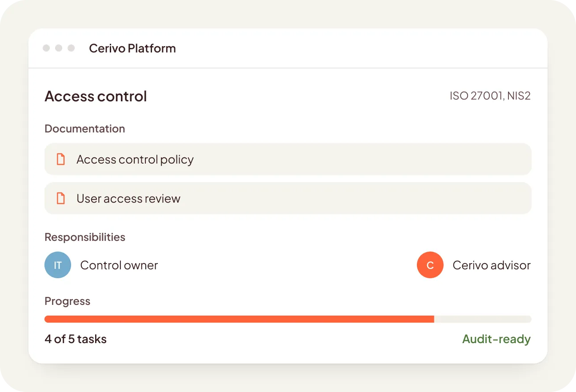Click the blue IT avatar
This screenshot has height=392, width=576.
[x=58, y=265]
